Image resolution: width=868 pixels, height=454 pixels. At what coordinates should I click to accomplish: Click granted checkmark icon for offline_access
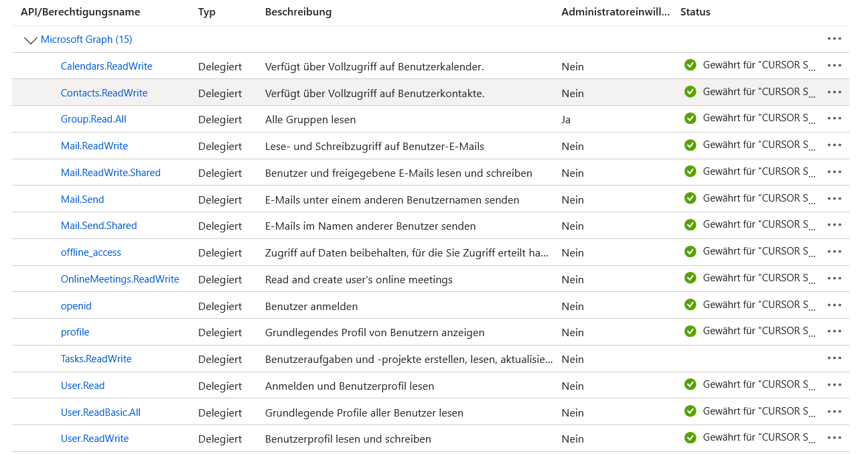pyautogui.click(x=690, y=251)
